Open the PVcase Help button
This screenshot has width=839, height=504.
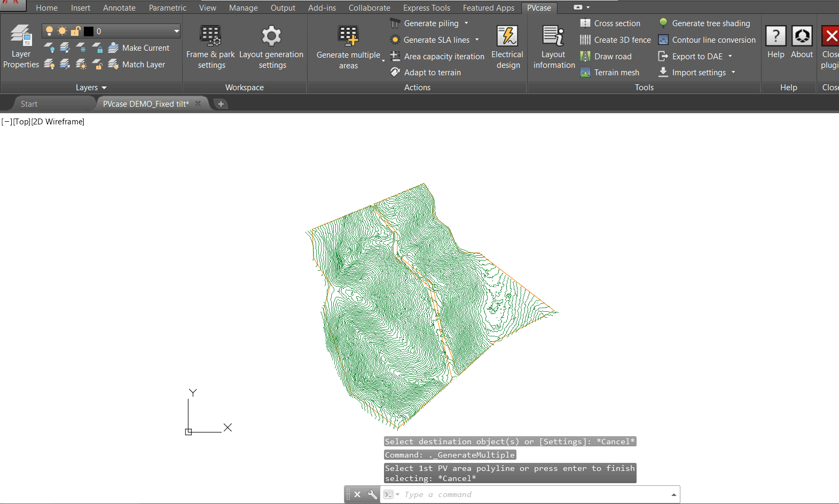tap(776, 42)
